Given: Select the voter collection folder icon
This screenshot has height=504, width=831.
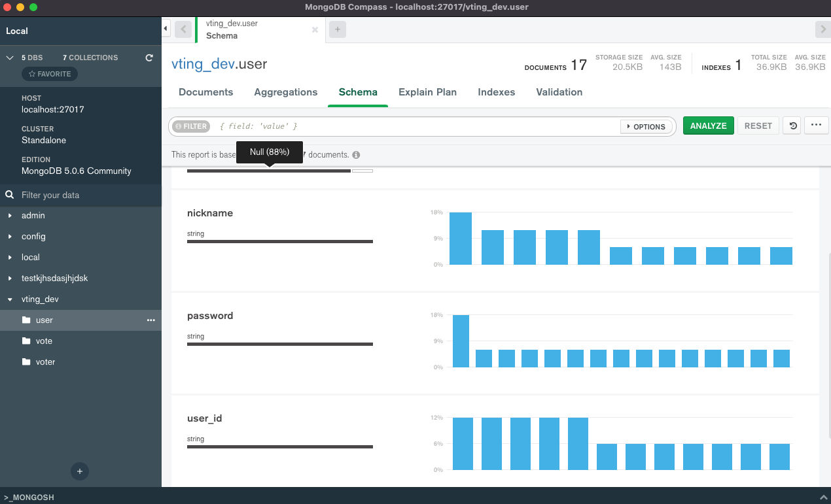Looking at the screenshot, I should 26,362.
